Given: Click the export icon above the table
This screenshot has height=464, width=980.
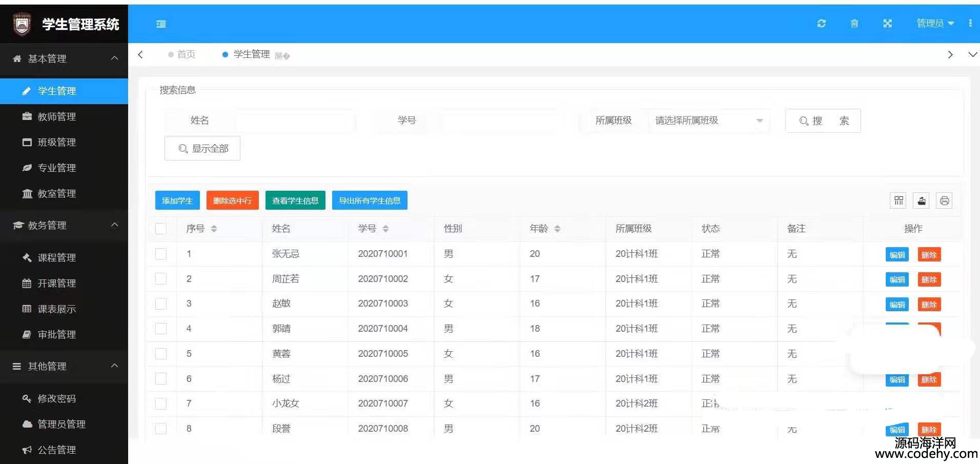Looking at the screenshot, I should click(x=922, y=200).
